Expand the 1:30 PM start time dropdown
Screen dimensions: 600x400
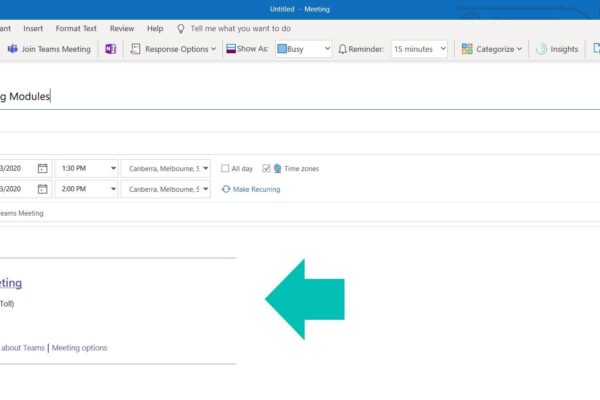(113, 168)
